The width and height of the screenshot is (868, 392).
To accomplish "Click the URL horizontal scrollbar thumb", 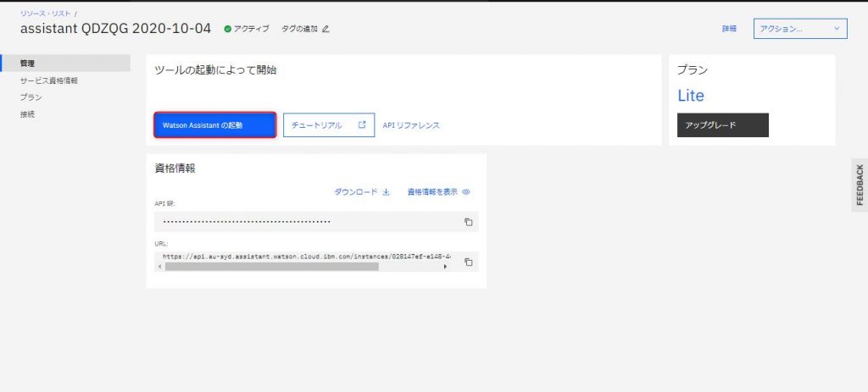I will tap(271, 267).
